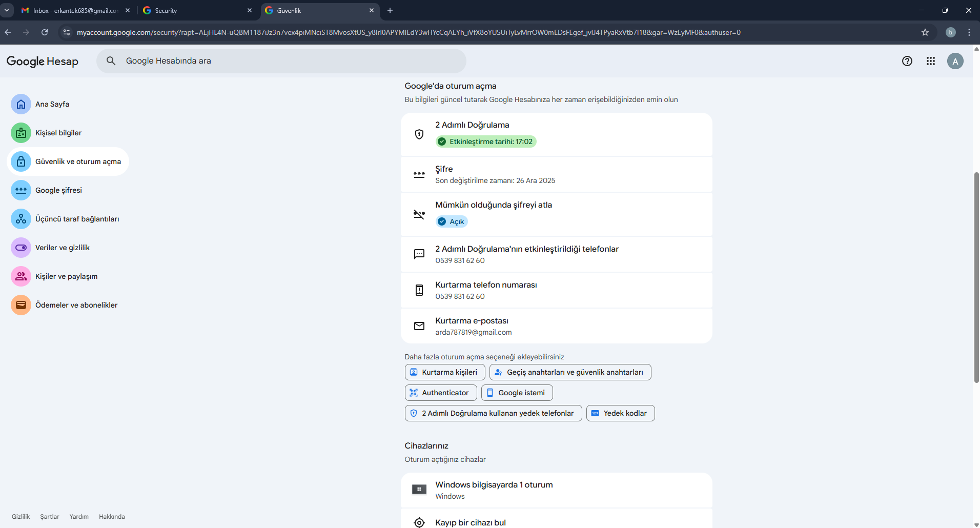The width and height of the screenshot is (980, 528).
Task: Click the Windows computer device icon
Action: coord(419,490)
